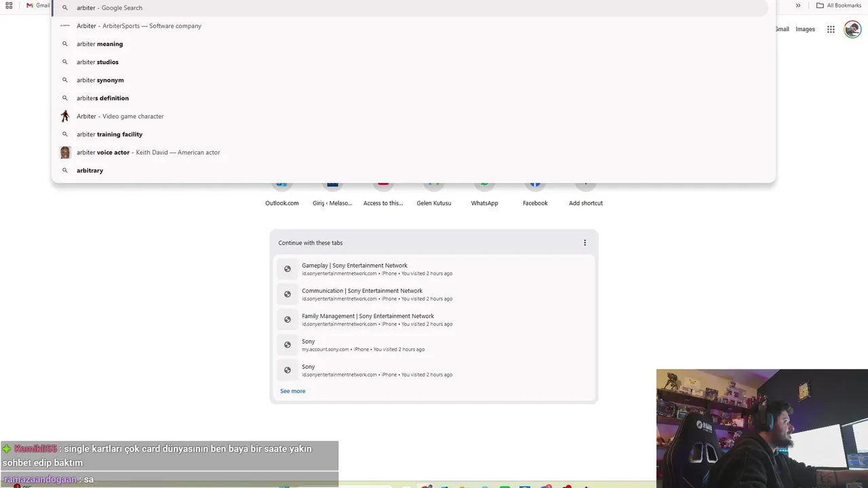Click the Add shortcut tile

pyautogui.click(x=586, y=194)
